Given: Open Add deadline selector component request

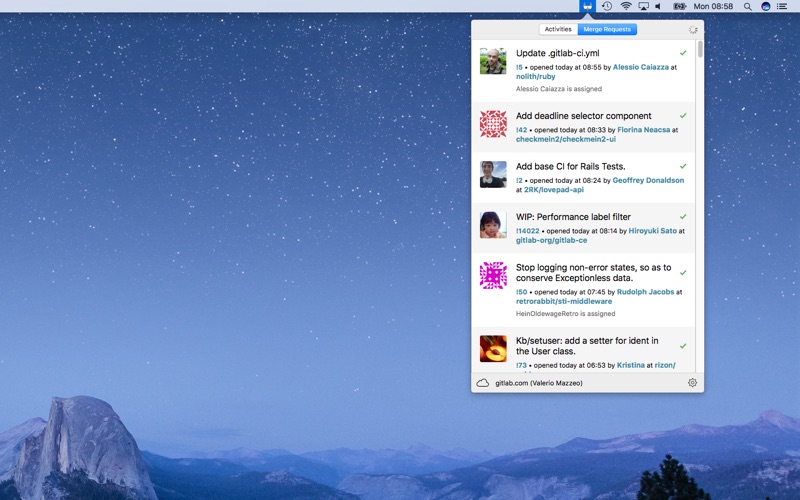Looking at the screenshot, I should 584,116.
